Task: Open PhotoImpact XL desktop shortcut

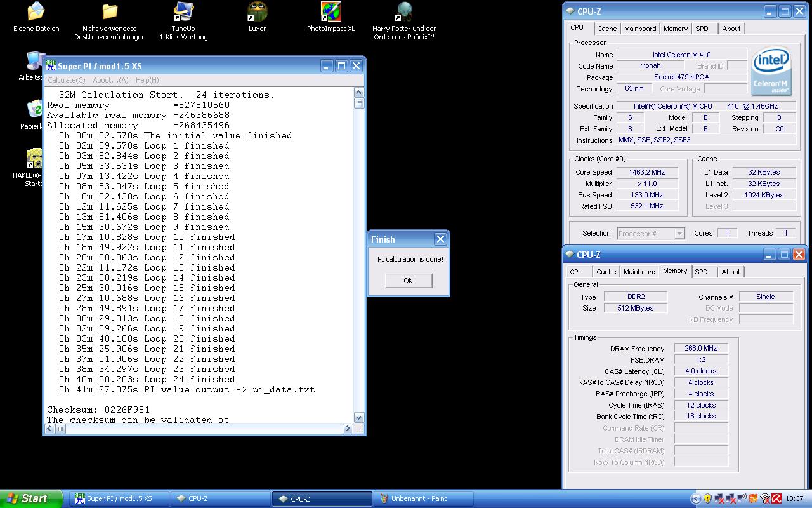Action: (x=331, y=11)
